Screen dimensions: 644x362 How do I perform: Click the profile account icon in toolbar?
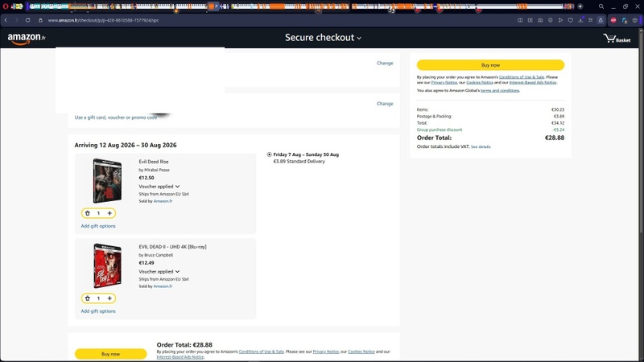tap(601, 20)
